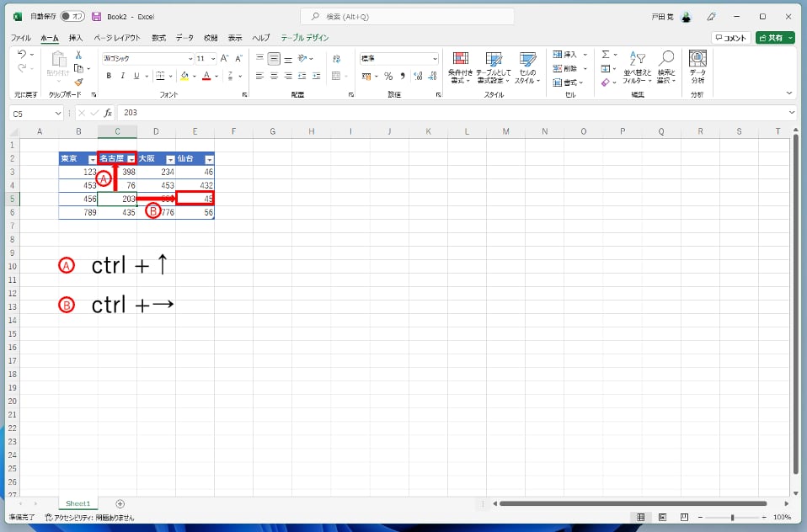The width and height of the screenshot is (807, 532).
Task: Select Normal view icon in status bar
Action: 641,517
